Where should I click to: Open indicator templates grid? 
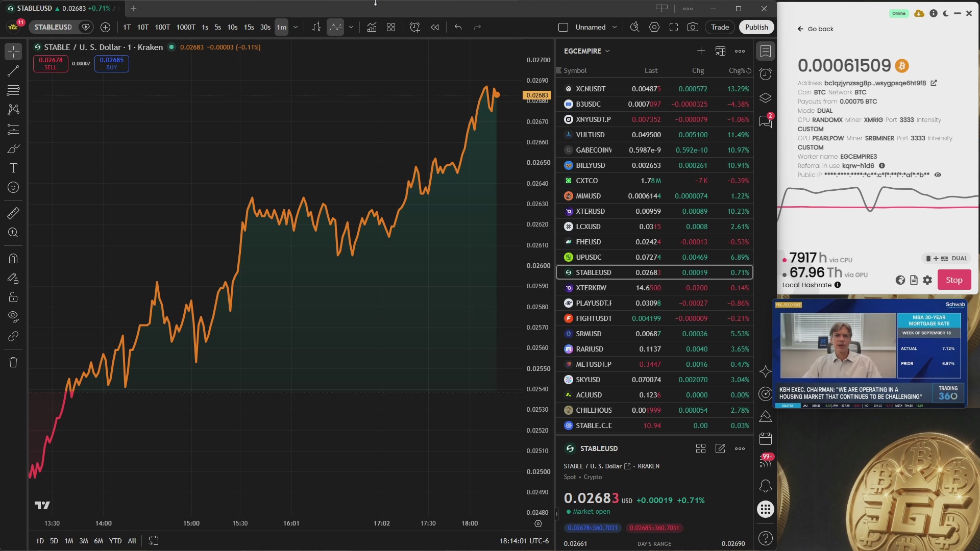tap(391, 27)
